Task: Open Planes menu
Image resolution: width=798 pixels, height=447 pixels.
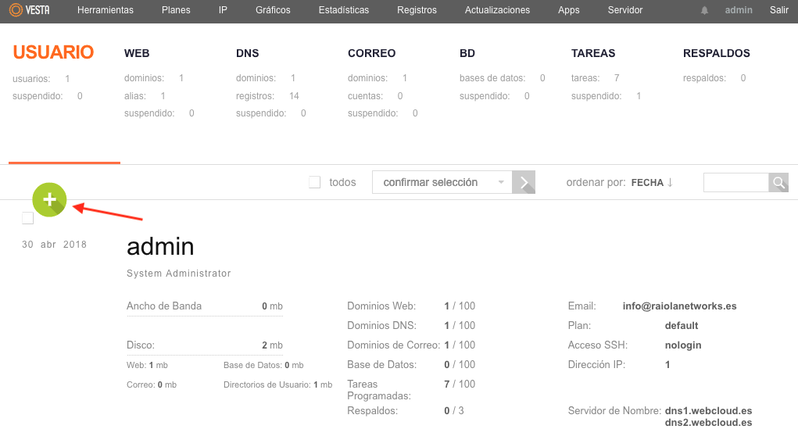Action: (176, 10)
